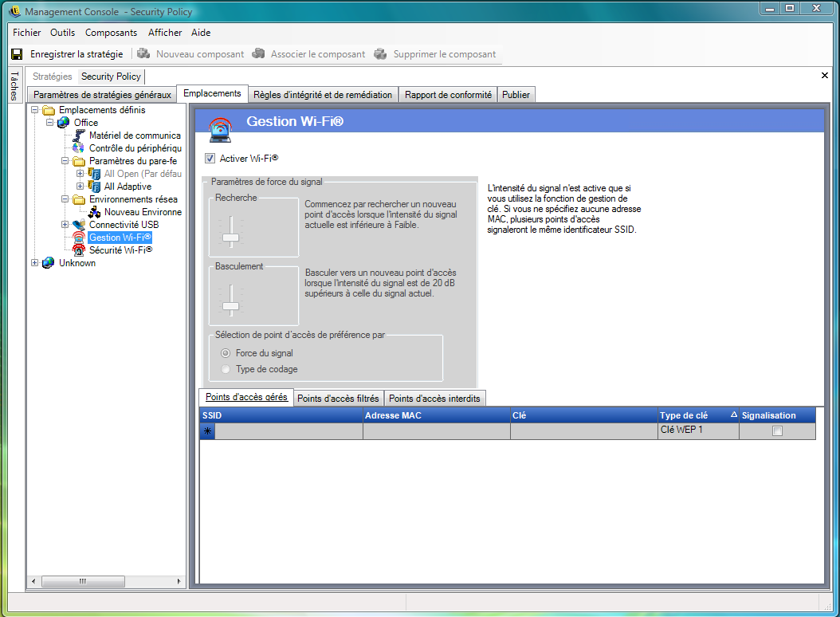
Task: Select the Connectivité USB icon
Action: pyautogui.click(x=79, y=225)
